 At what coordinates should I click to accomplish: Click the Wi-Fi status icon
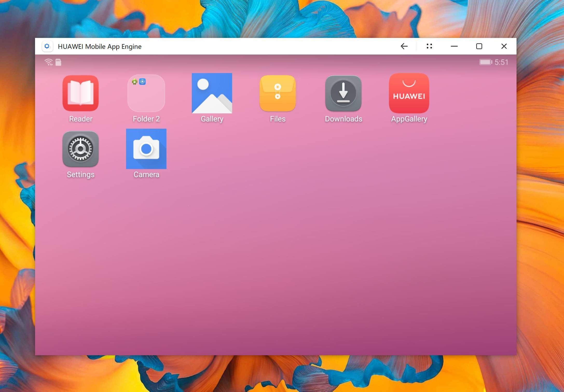point(49,62)
